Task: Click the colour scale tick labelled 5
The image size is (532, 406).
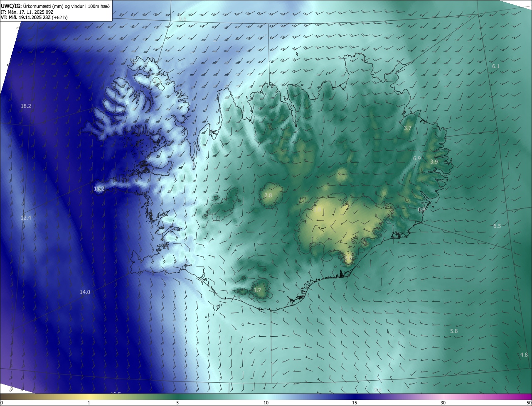Action: 177,403
